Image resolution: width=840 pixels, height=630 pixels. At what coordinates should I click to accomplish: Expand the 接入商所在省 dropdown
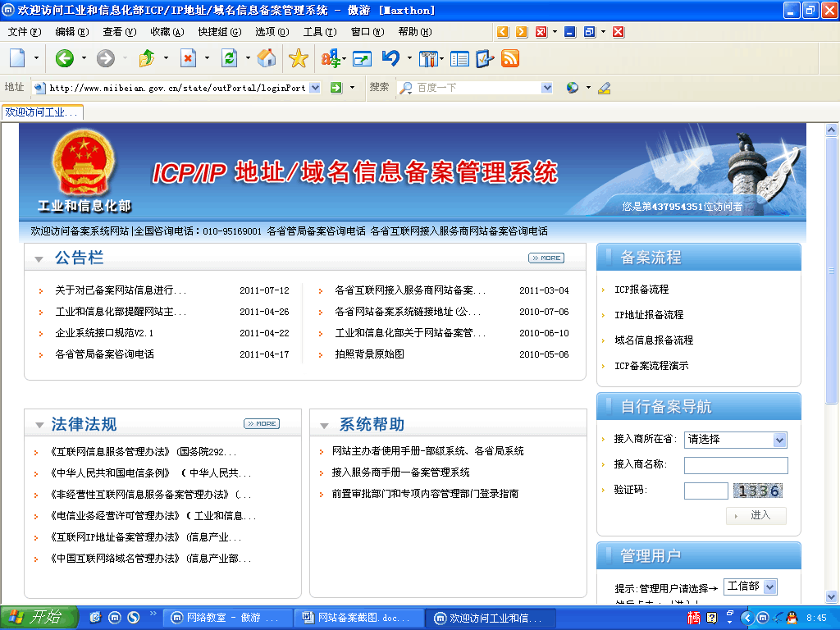(779, 440)
